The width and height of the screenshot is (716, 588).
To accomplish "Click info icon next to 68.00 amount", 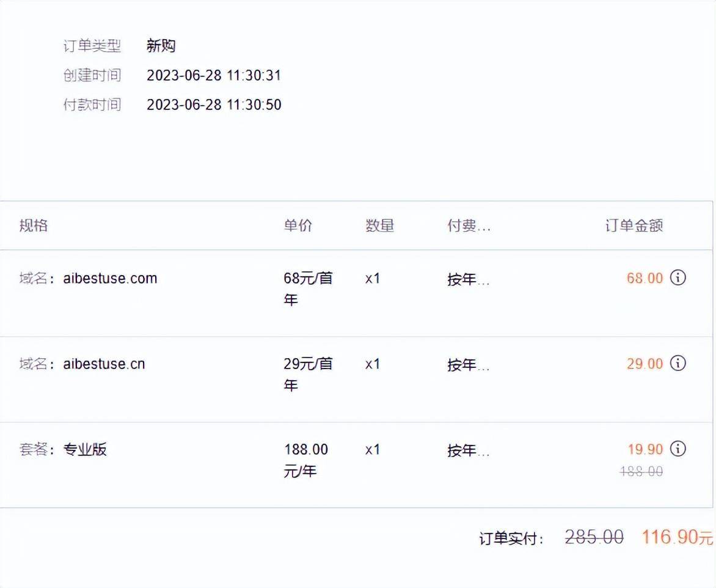I will point(678,277).
